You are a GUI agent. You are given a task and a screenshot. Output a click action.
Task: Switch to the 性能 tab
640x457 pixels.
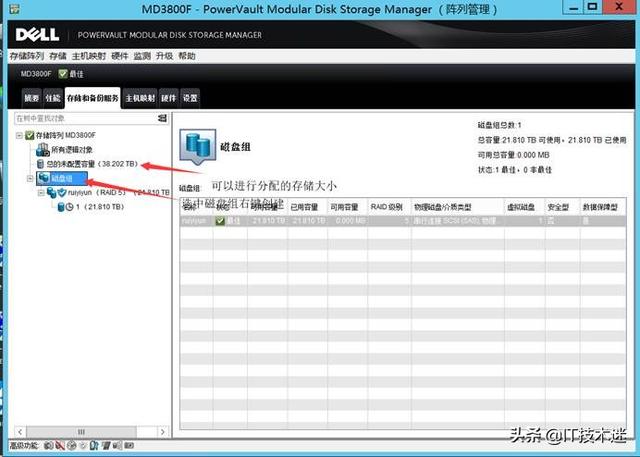click(53, 98)
